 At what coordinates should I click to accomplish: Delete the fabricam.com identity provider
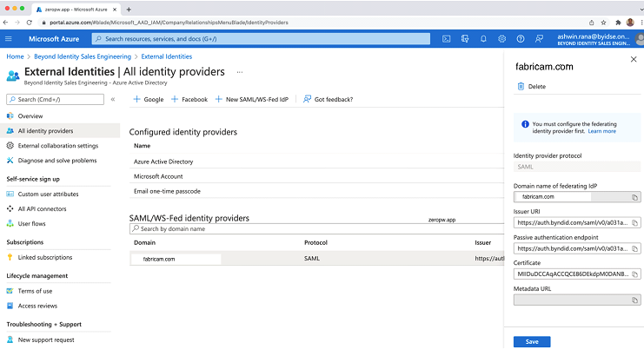[532, 87]
